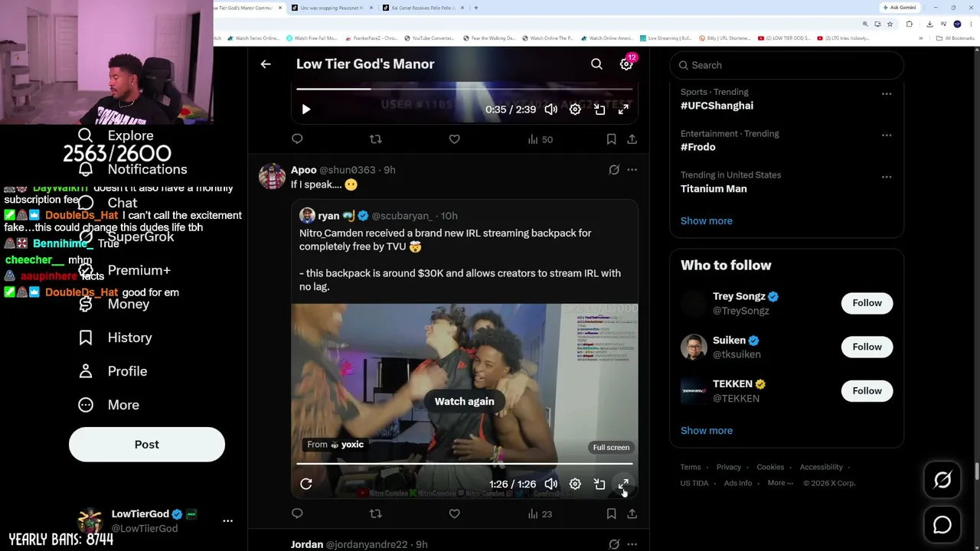Open more menu on Jordan's post

click(632, 544)
